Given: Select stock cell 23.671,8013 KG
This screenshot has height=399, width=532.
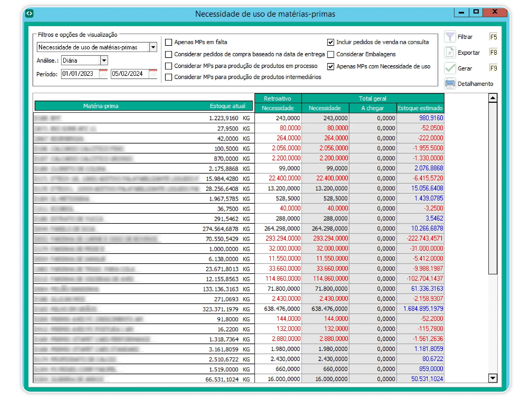Looking at the screenshot, I should point(228,269).
